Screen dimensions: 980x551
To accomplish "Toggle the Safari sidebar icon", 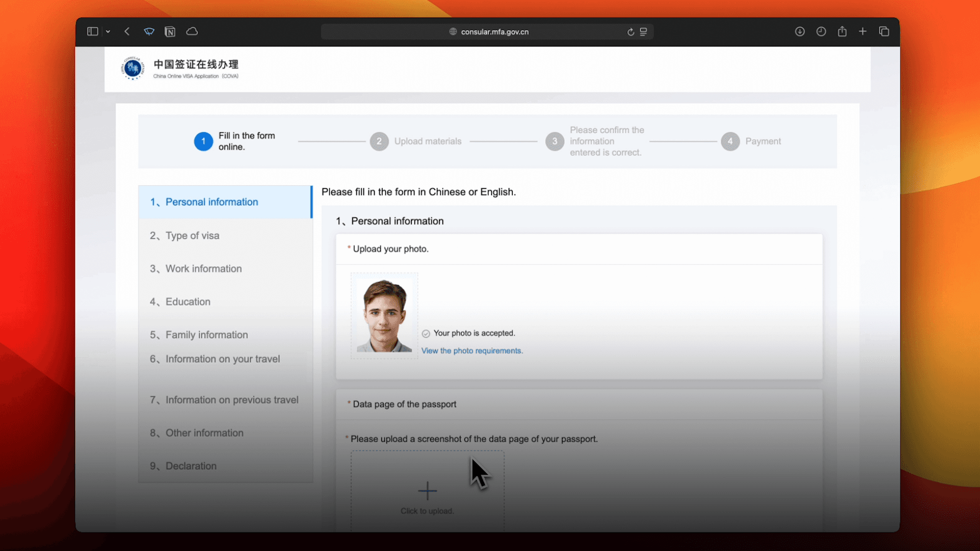I will [x=92, y=32].
